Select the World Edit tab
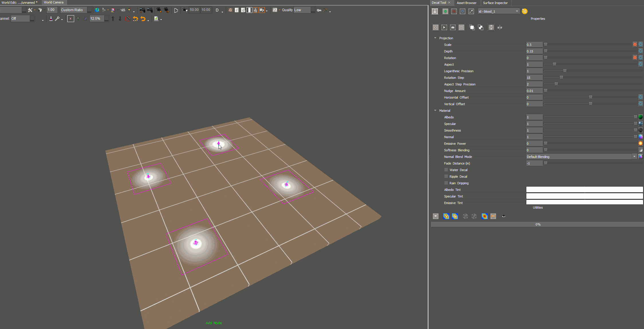The image size is (644, 329). [19, 2]
